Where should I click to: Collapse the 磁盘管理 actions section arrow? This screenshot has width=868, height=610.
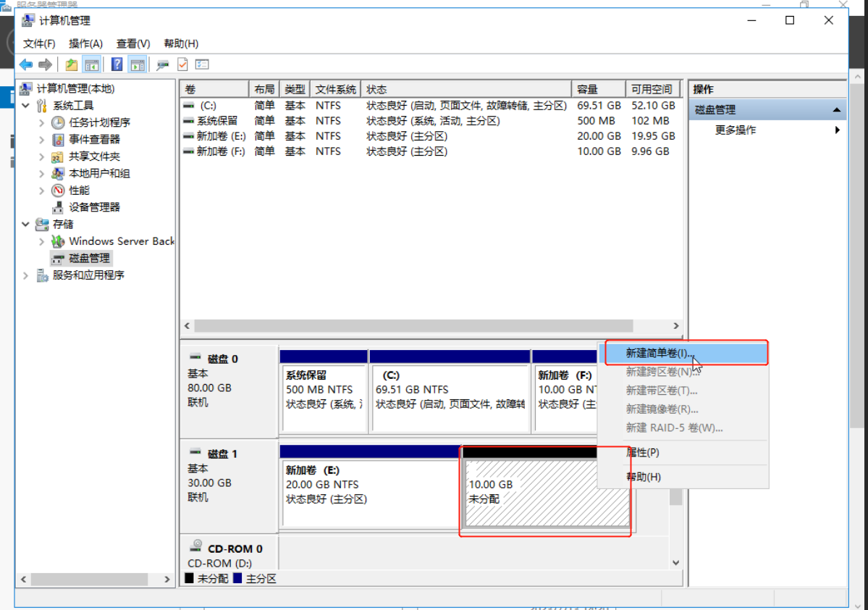pos(837,110)
